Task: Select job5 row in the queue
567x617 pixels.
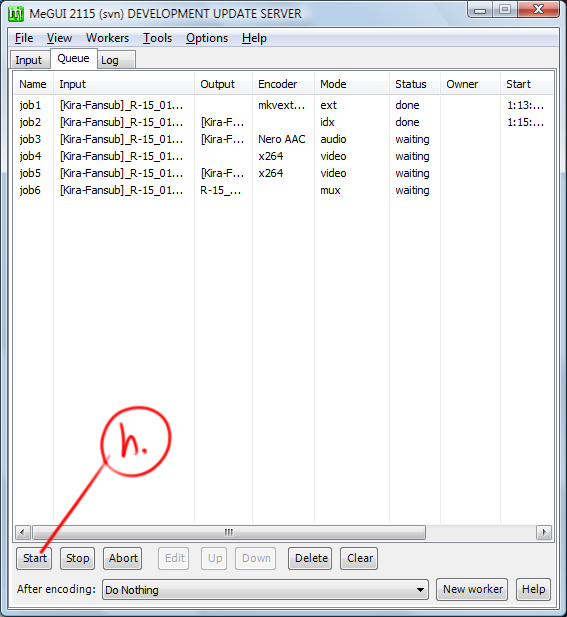Action: [283, 173]
